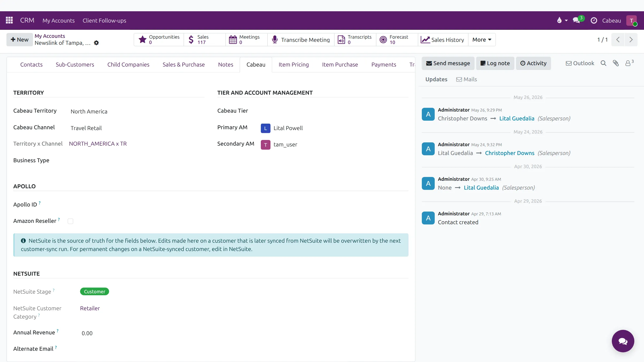Open the conversations icon with 3 badge
Screen dimensions: 644x362
point(578,20)
